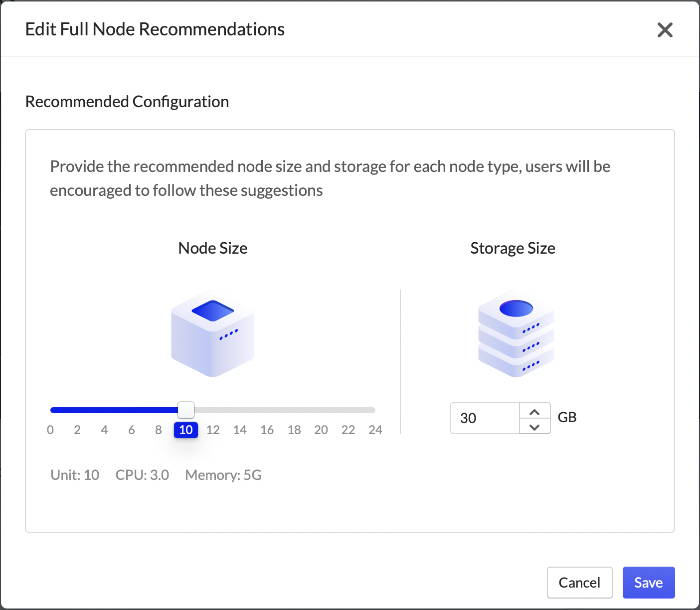Increase storage size with up arrow

click(534, 412)
